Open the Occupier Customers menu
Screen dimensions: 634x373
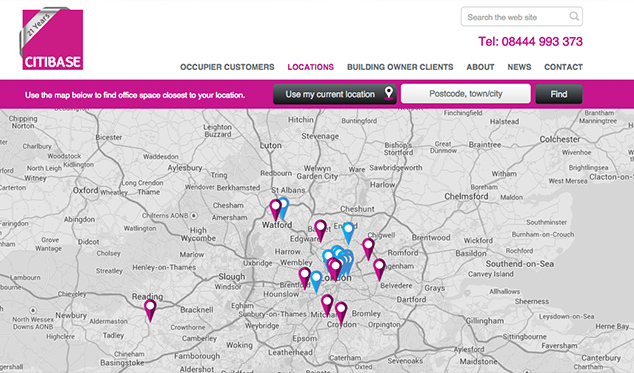pos(227,67)
